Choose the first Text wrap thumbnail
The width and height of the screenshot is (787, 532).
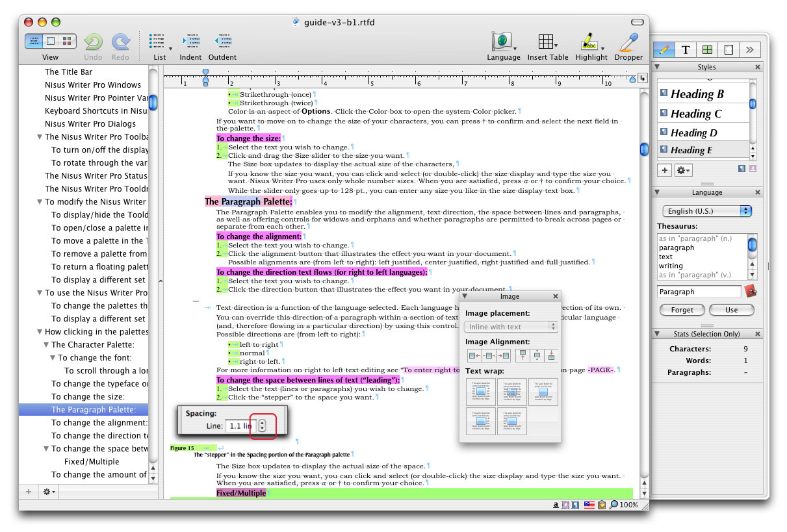tap(481, 392)
